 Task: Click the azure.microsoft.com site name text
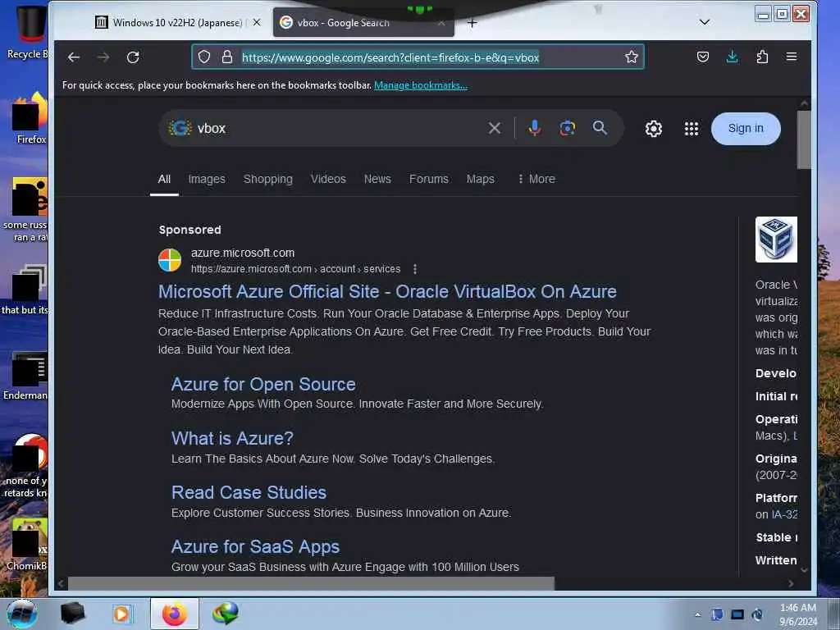pyautogui.click(x=243, y=253)
